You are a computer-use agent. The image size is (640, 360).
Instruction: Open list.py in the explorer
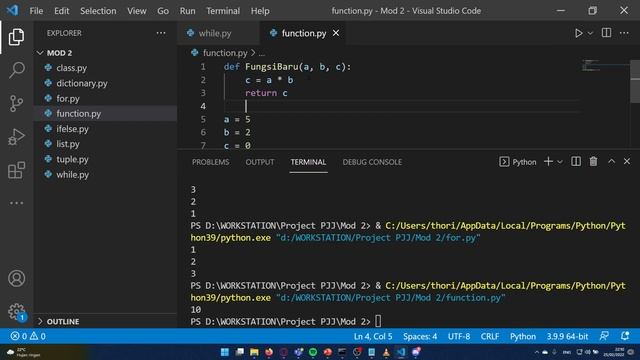click(x=105, y=144)
